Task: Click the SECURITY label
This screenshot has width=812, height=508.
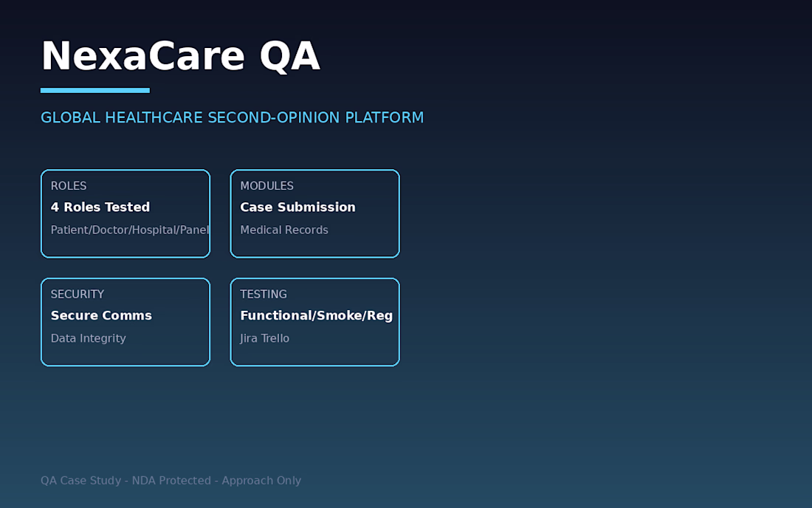Action: click(x=78, y=294)
